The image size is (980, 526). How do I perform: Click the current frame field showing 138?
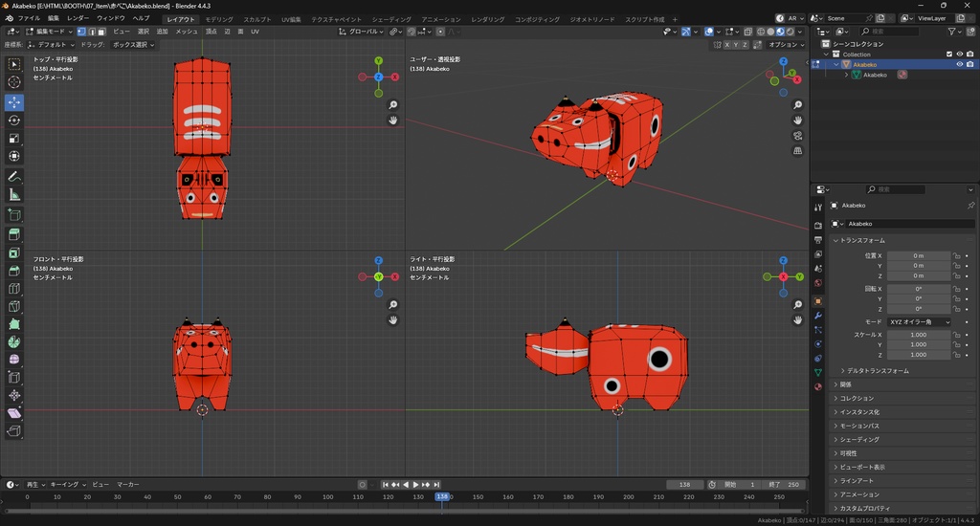click(684, 485)
